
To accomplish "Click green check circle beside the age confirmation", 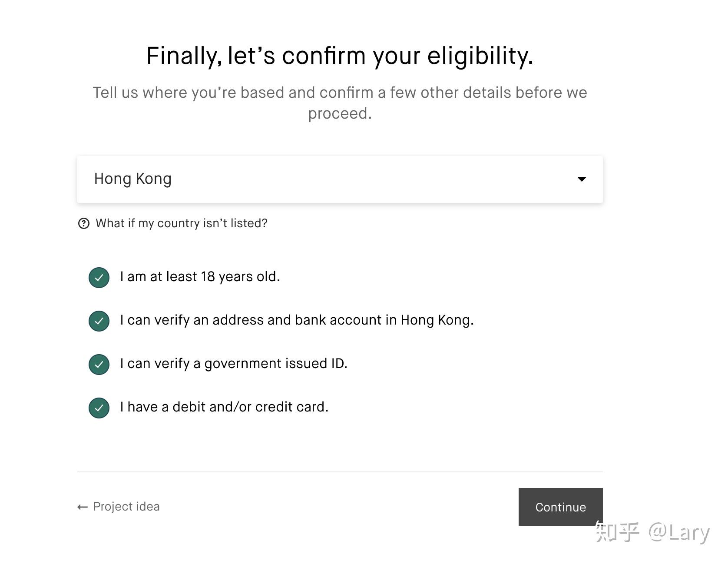I will 99,278.
